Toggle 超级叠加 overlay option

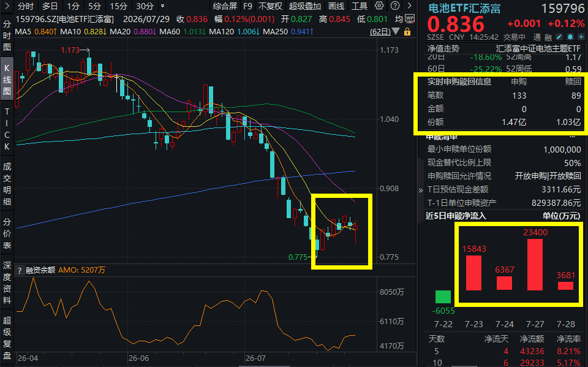pyautogui.click(x=305, y=6)
